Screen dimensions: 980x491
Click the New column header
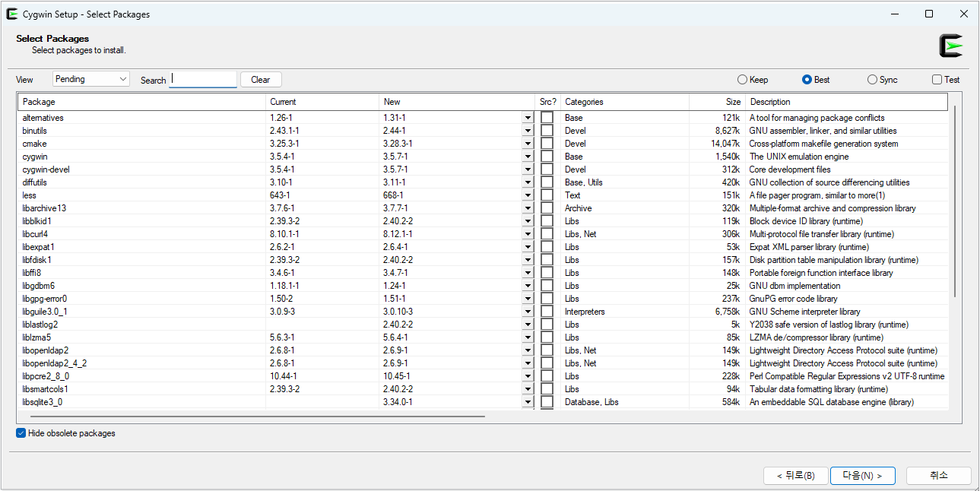pyautogui.click(x=457, y=102)
